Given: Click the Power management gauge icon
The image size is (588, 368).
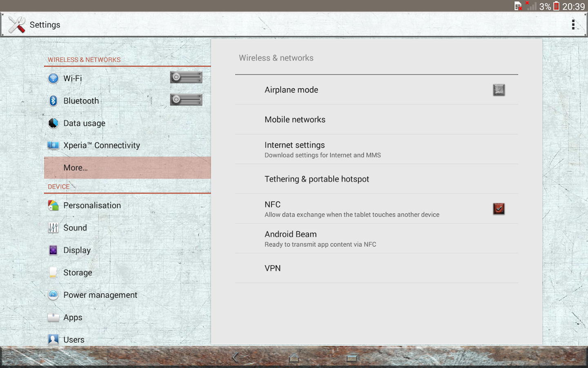Looking at the screenshot, I should pyautogui.click(x=53, y=295).
